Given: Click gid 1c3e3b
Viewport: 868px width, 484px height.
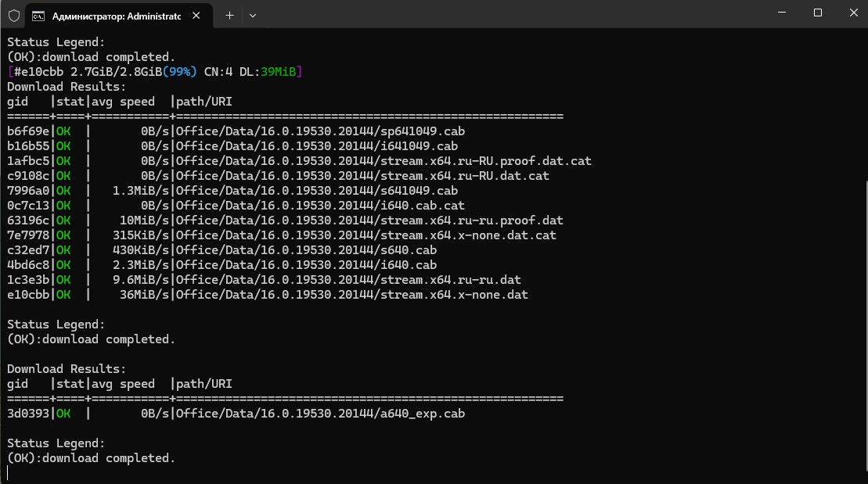Looking at the screenshot, I should pos(28,280).
